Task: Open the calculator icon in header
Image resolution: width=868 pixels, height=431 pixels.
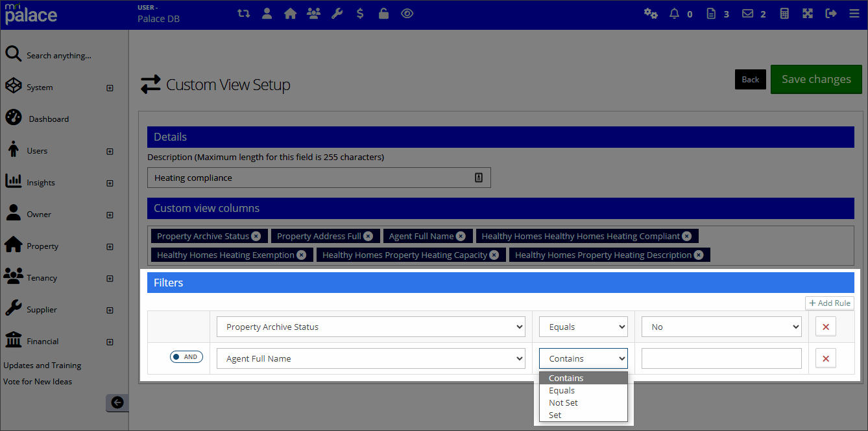Action: point(784,13)
